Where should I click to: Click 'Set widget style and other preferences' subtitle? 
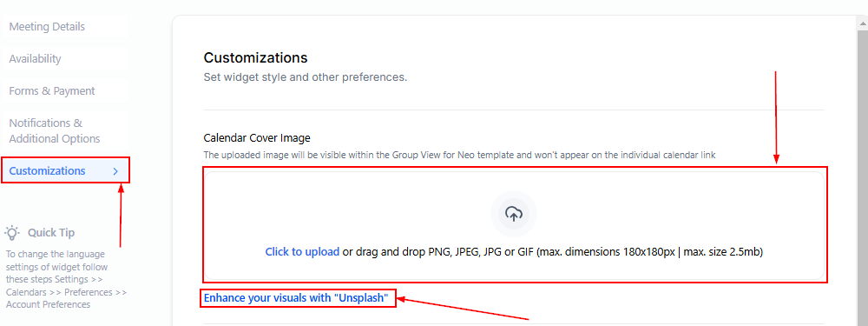(306, 77)
